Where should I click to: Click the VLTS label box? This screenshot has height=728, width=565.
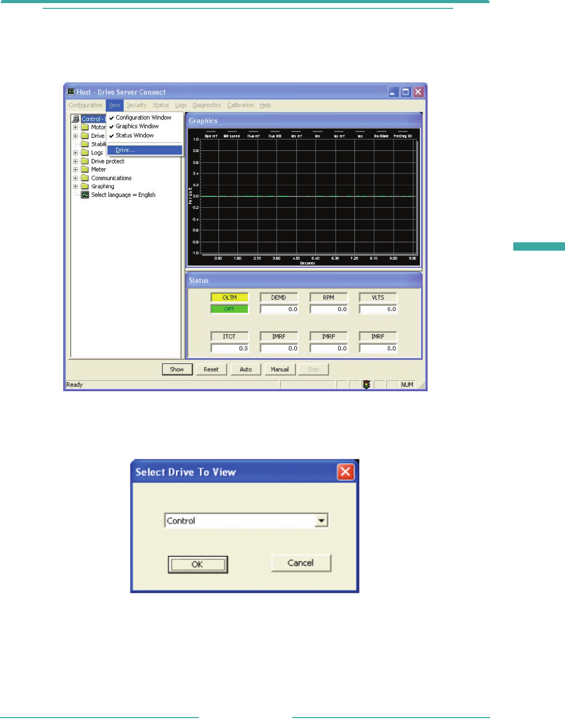click(378, 298)
